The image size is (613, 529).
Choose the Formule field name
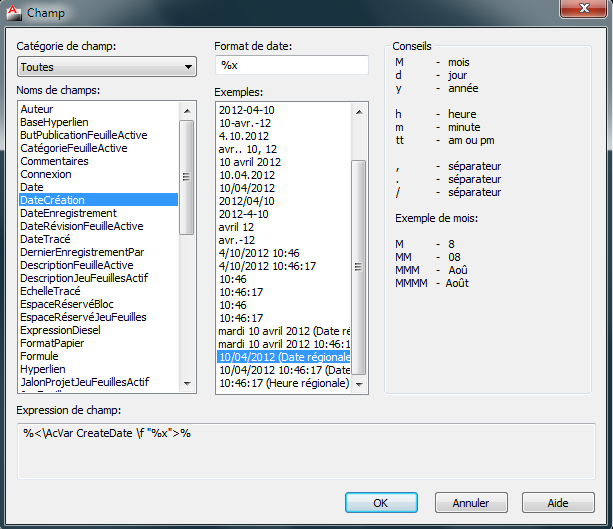pos(39,356)
